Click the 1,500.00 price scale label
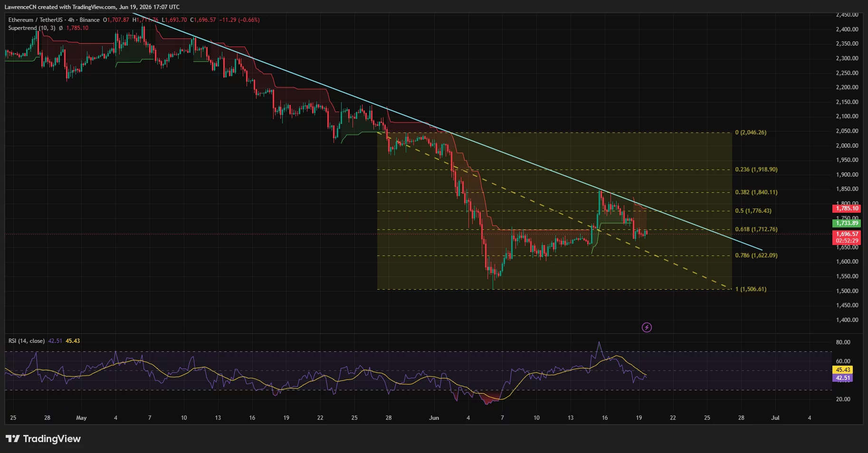The height and width of the screenshot is (453, 868). click(847, 291)
